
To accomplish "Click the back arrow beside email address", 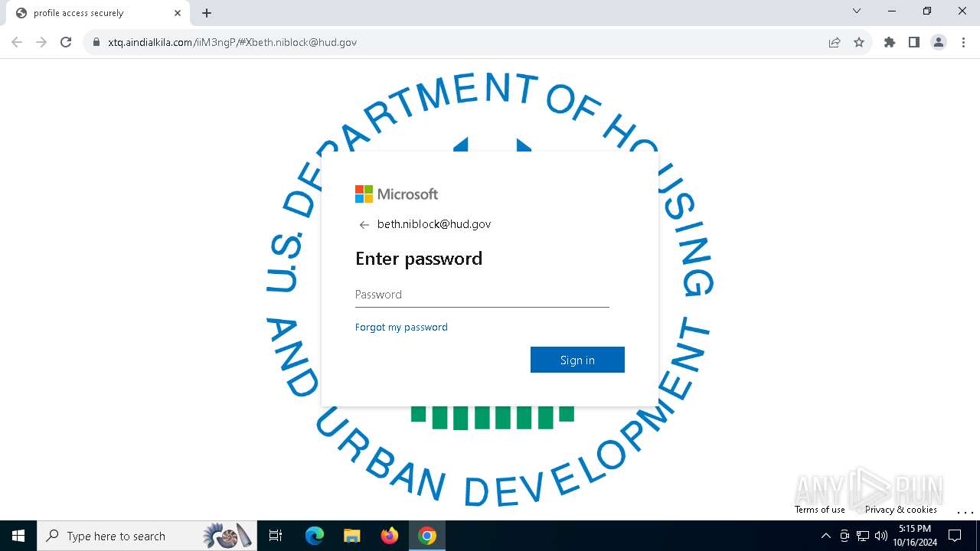I will click(364, 225).
